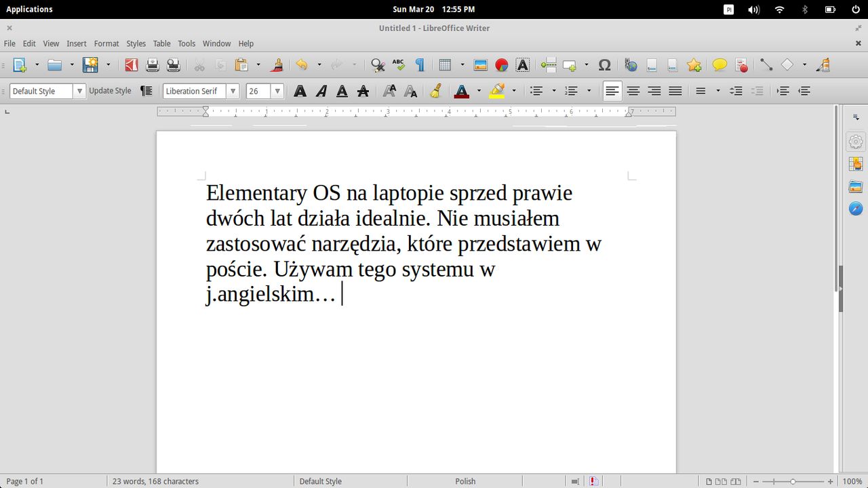The image size is (868, 488).
Task: Toggle Print Preview icon
Action: tap(174, 65)
